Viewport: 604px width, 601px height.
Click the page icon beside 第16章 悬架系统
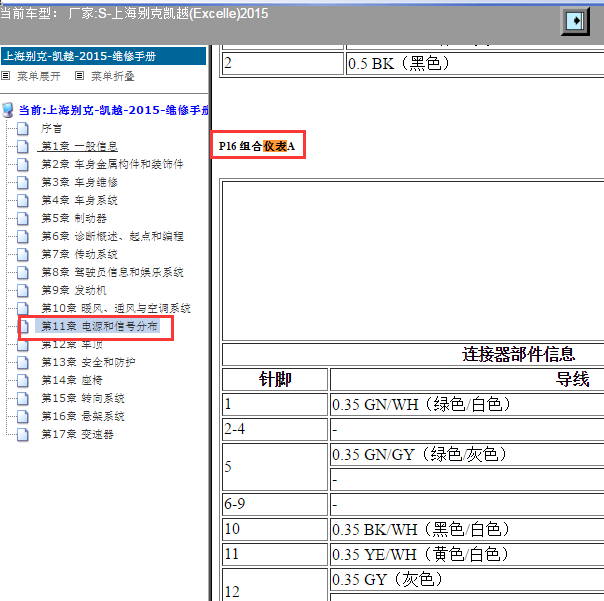pos(23,416)
